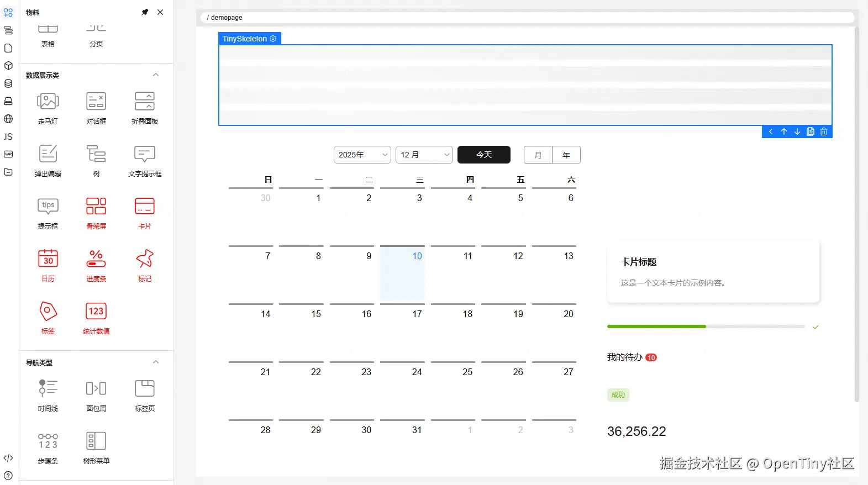Viewport: 868px width, 485px height.
Task: Select calendar date 17
Action: (402, 331)
